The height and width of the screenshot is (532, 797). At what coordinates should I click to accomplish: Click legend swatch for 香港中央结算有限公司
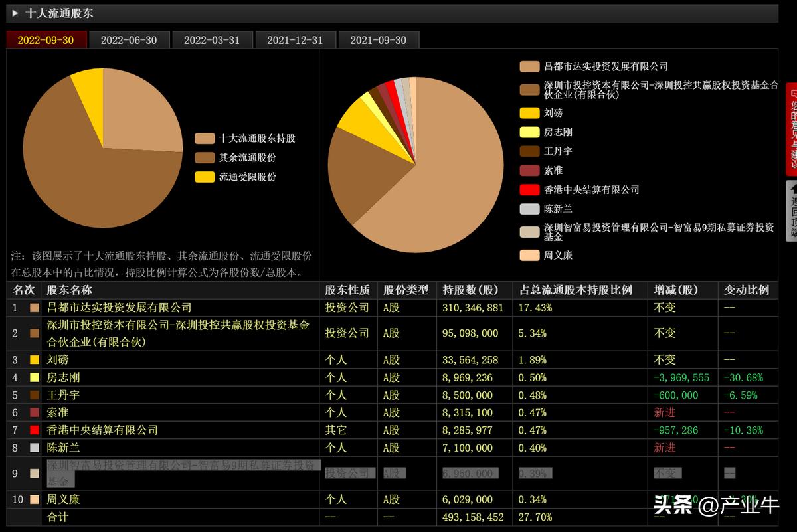[x=529, y=189]
